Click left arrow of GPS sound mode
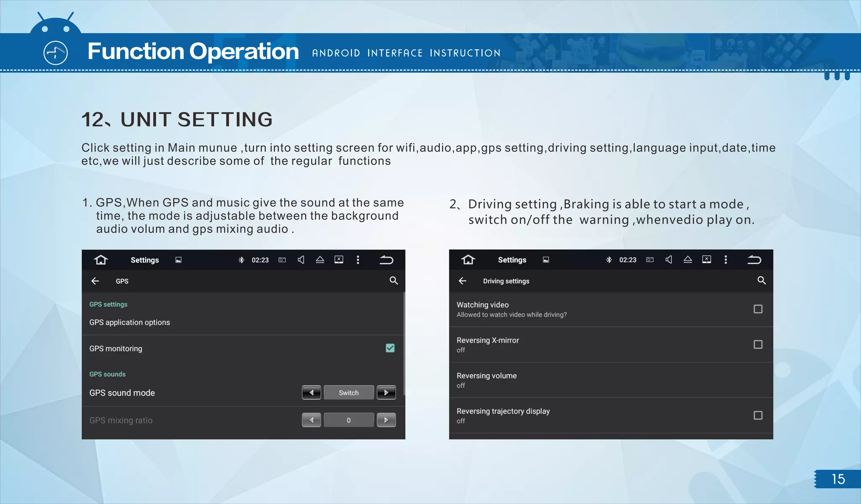 point(312,393)
